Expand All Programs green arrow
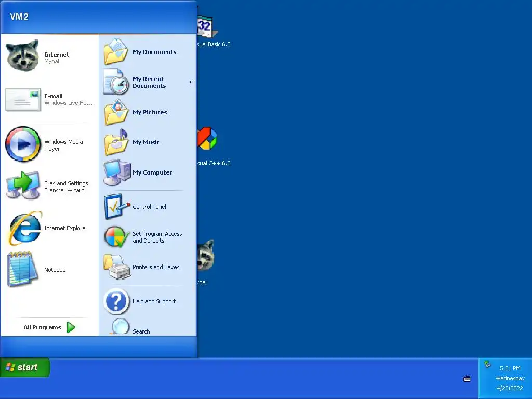The image size is (532, 399). pos(71,327)
